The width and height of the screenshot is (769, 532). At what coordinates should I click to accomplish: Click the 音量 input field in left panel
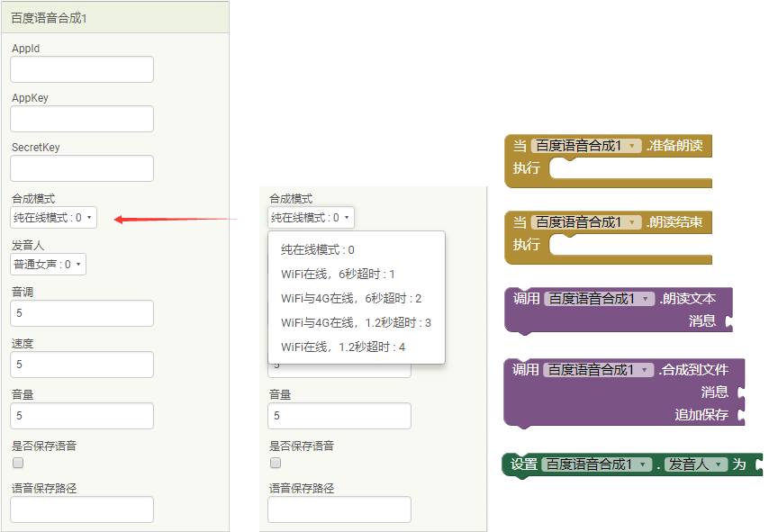click(x=82, y=416)
